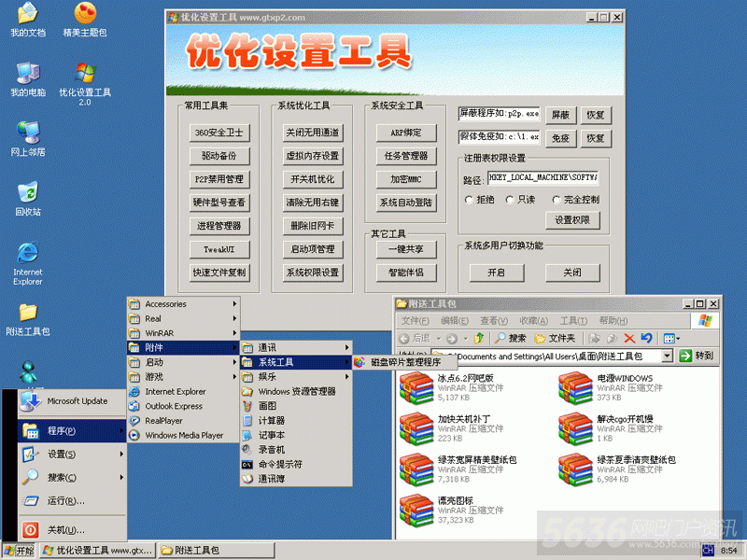Open the 查看(V) menu in the explorer window

(494, 321)
